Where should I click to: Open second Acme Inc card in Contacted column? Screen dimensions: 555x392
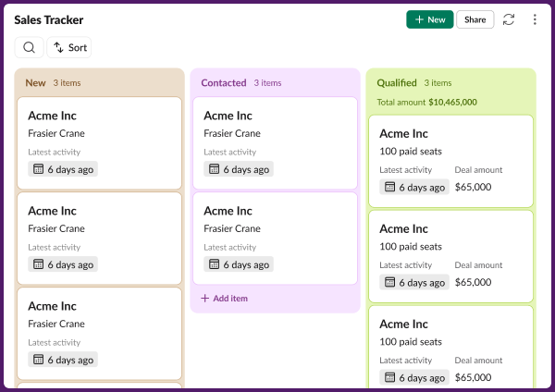pyautogui.click(x=275, y=239)
